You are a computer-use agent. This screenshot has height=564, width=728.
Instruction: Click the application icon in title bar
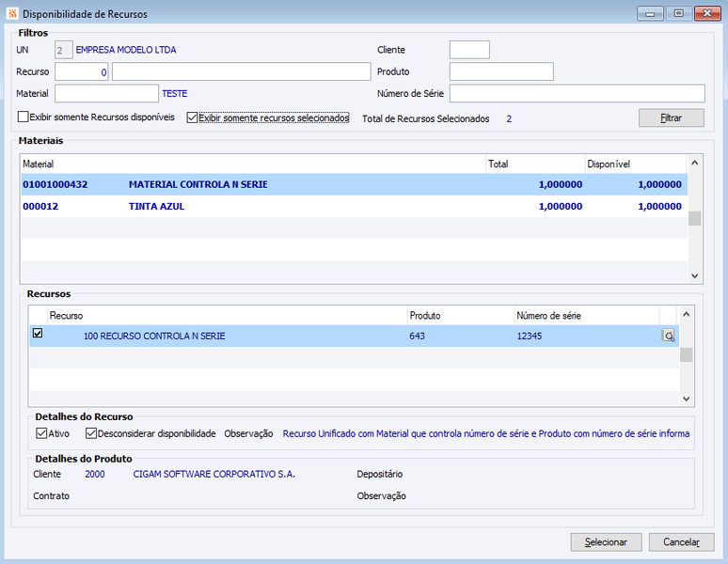(x=12, y=13)
